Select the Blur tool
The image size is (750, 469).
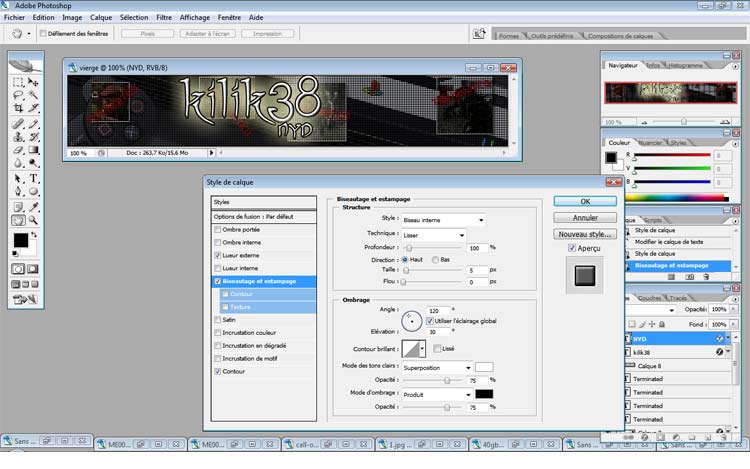[18, 163]
